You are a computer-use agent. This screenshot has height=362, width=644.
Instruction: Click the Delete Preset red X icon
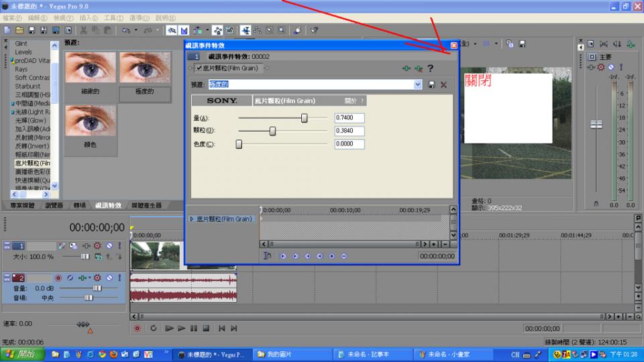tap(443, 84)
